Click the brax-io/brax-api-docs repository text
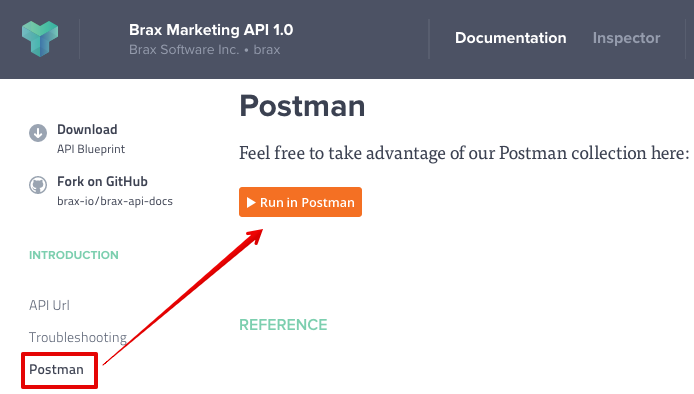Screen dimensions: 694x394 pos(115,201)
